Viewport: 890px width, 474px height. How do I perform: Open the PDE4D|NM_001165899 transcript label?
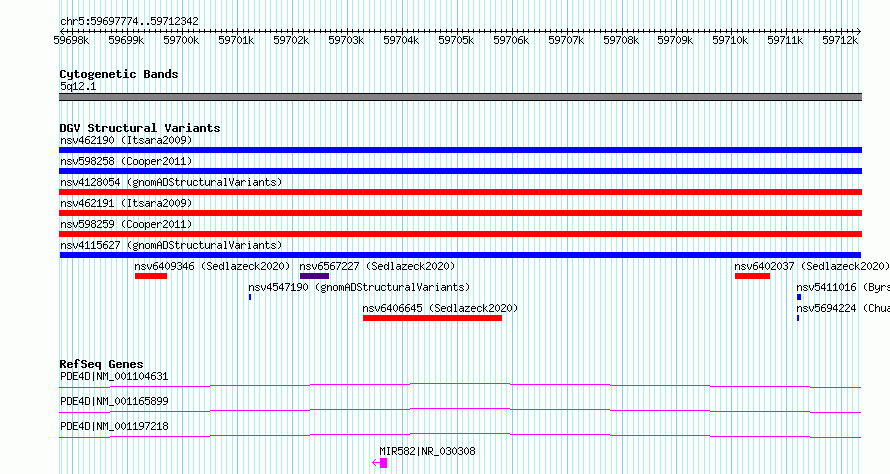[x=114, y=401]
